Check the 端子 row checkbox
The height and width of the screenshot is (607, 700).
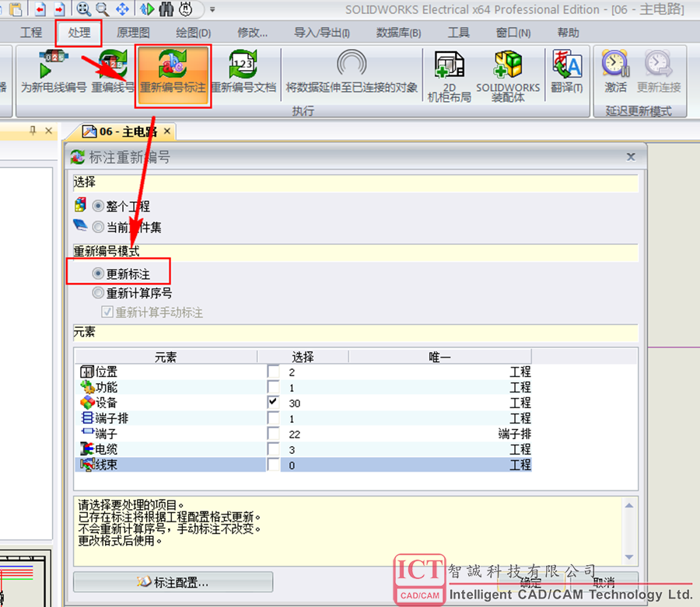coord(273,434)
